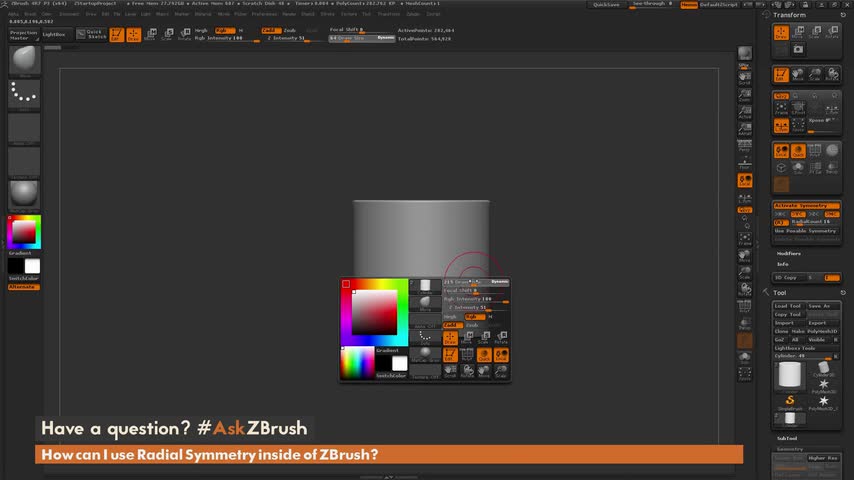Toggle Z axis symmetry >Z<
This screenshot has width=854, height=480.
(815, 214)
